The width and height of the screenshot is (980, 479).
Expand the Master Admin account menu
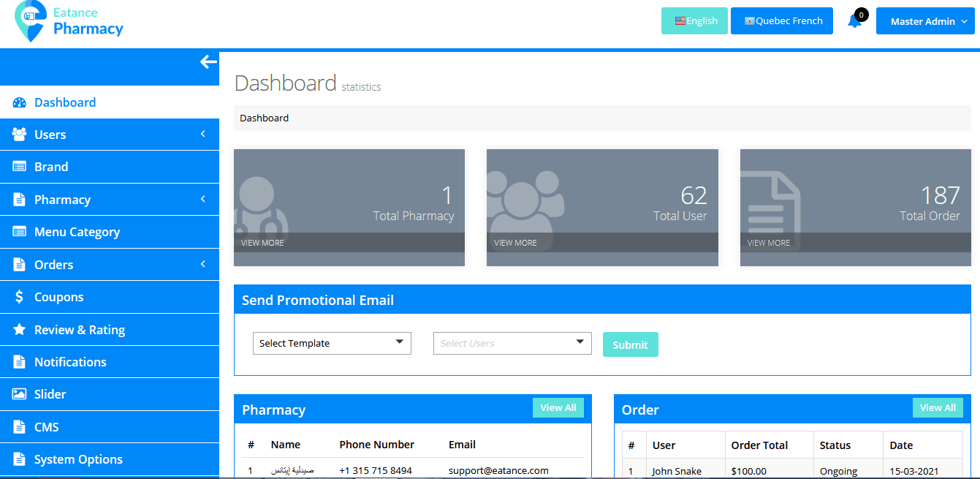[x=925, y=21]
